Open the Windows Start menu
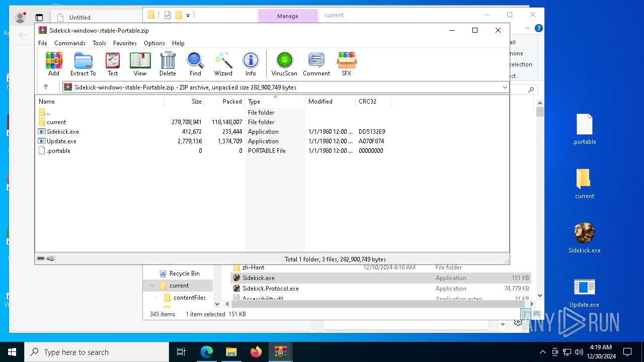Image resolution: width=644 pixels, height=362 pixels. 12,352
